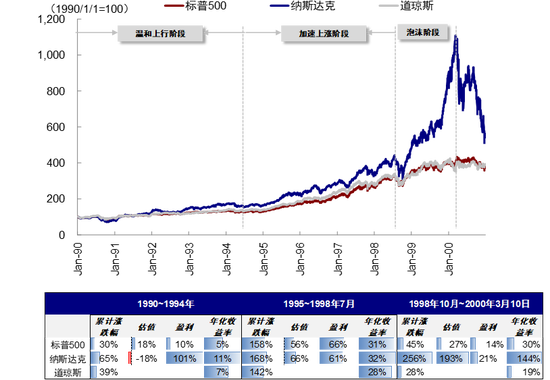Image resolution: width=550 pixels, height=380 pixels.
Task: Click the Jan-00 x-axis label
Action: pos(449,259)
